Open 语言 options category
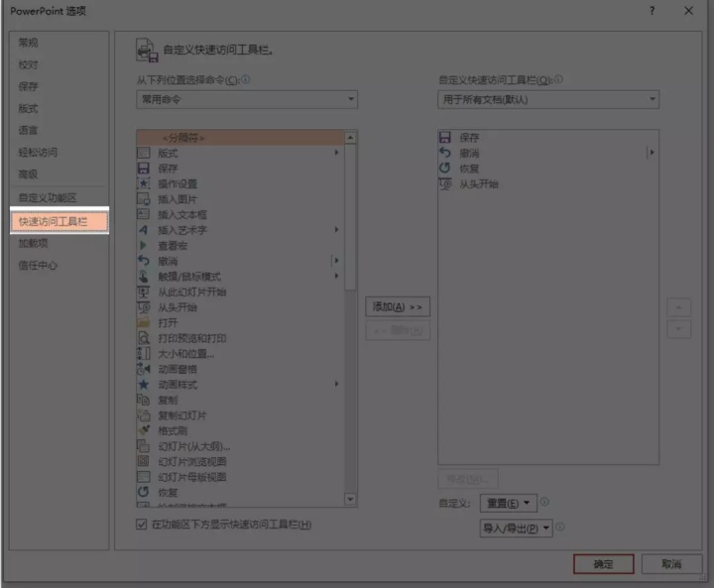Viewport: 714px width, 588px height. (x=28, y=130)
